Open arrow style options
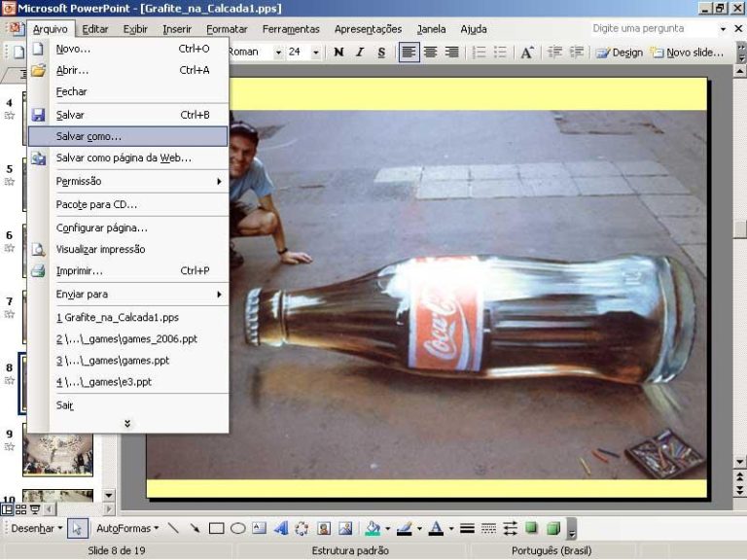 (511, 529)
